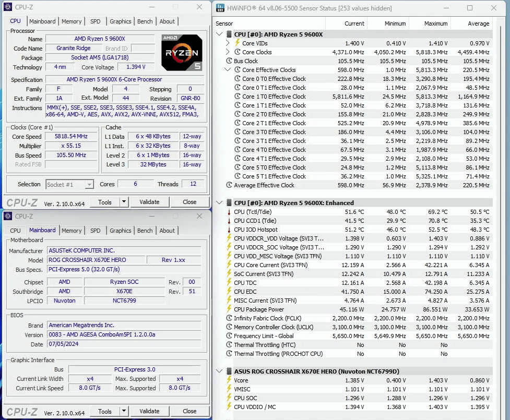Maximize the HWiNFO Sensor Status window
Image resolution: width=510 pixels, height=420 pixels.
tap(470, 8)
